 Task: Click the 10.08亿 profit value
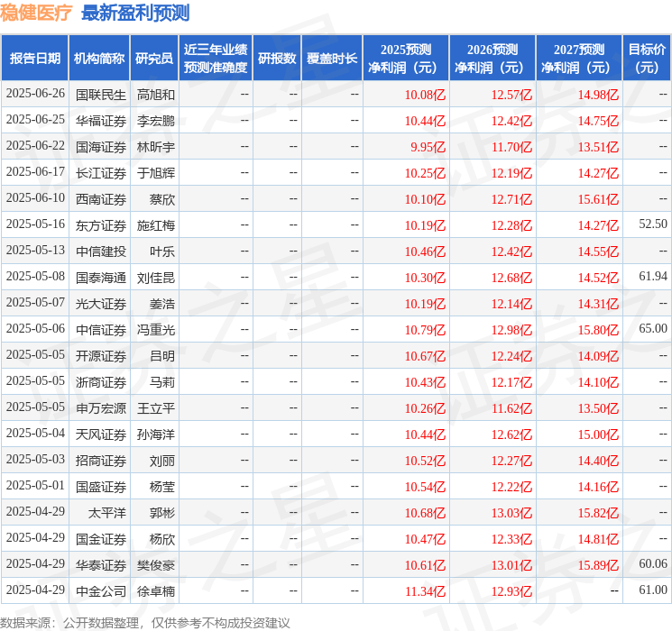(x=425, y=95)
